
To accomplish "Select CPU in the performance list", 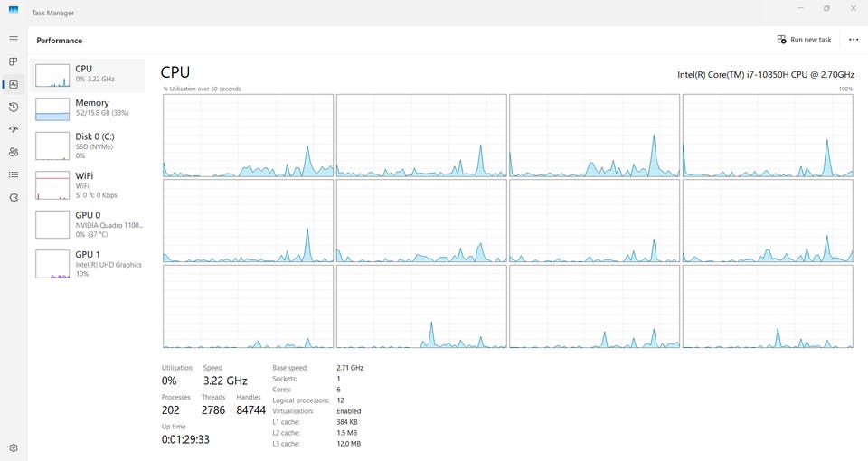I will [88, 75].
